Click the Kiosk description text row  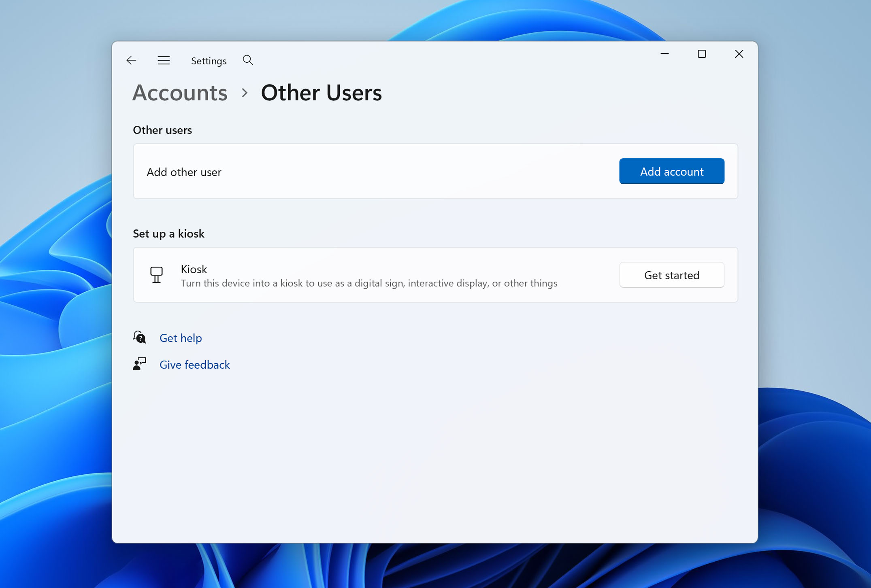pos(369,283)
